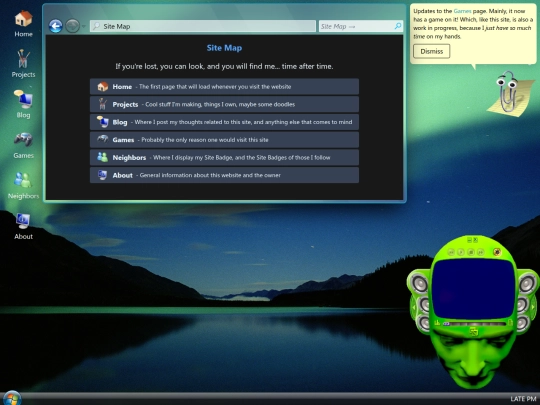
Task: Click the icon below the seek bar
Action: click(474, 332)
